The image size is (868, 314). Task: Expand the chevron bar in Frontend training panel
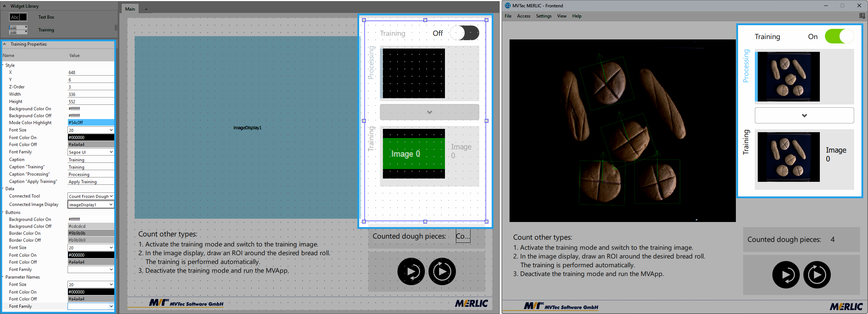[x=804, y=115]
